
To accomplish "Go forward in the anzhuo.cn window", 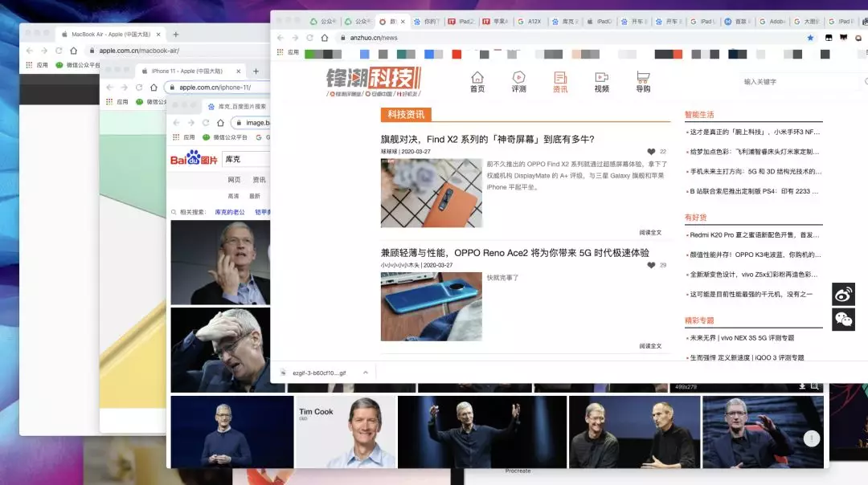I will click(x=295, y=38).
